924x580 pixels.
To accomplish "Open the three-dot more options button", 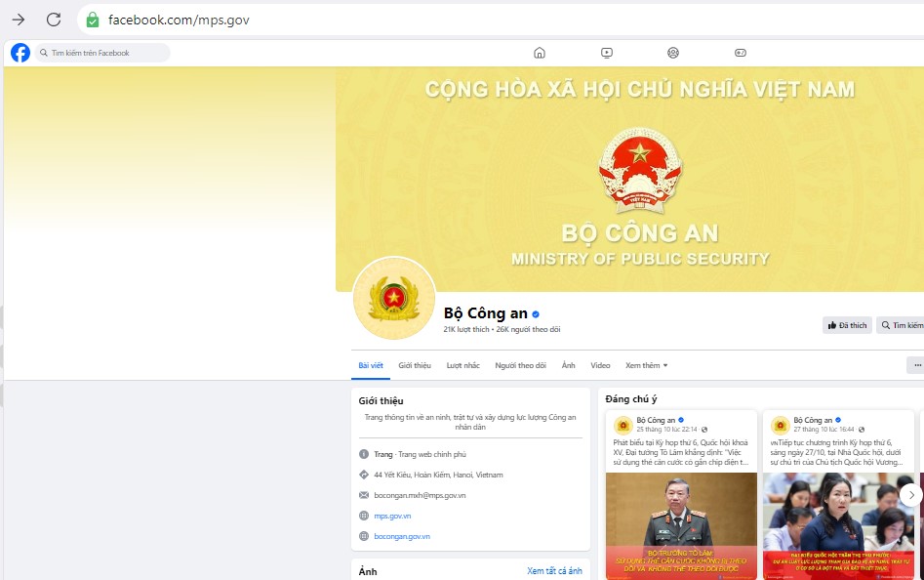I will (916, 365).
